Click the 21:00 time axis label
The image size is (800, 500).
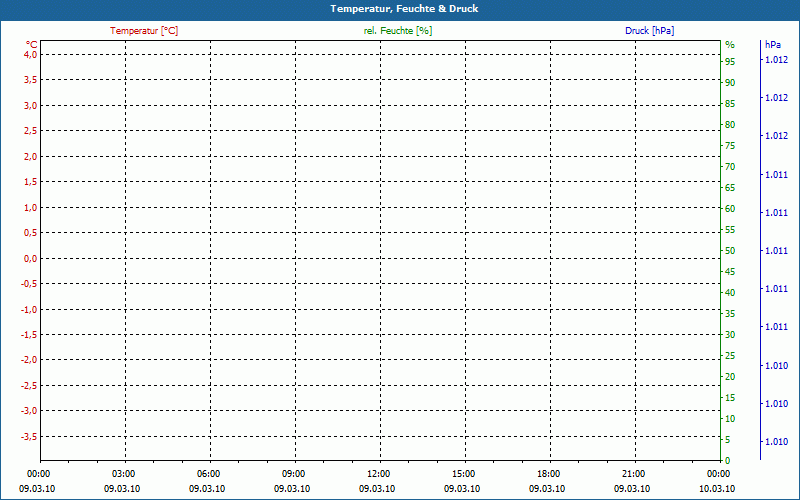pos(633,474)
